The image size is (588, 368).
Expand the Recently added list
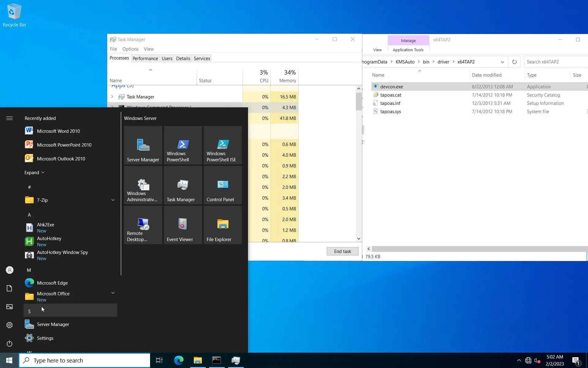[35, 173]
